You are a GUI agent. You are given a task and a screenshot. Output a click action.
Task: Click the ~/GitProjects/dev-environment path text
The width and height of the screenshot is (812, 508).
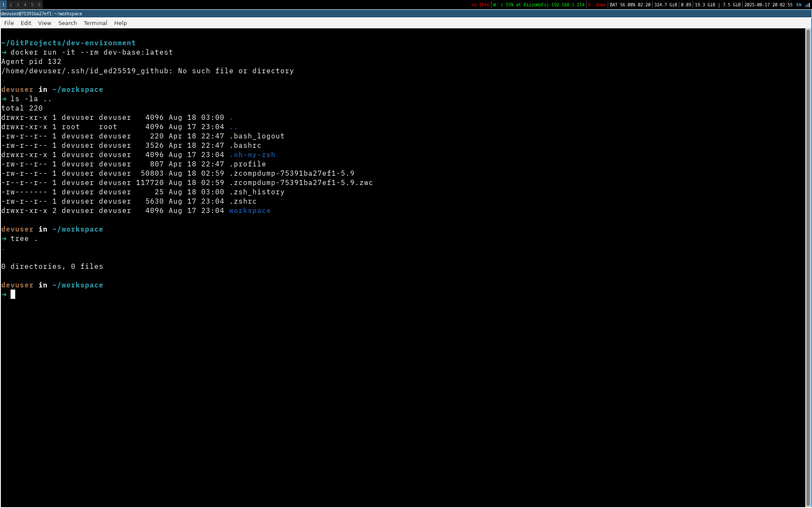[69, 43]
